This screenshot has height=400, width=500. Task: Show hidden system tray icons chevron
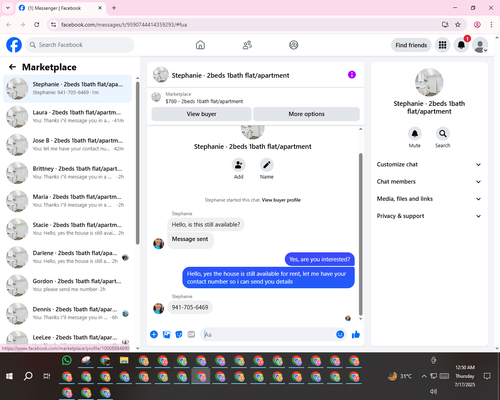(x=424, y=376)
